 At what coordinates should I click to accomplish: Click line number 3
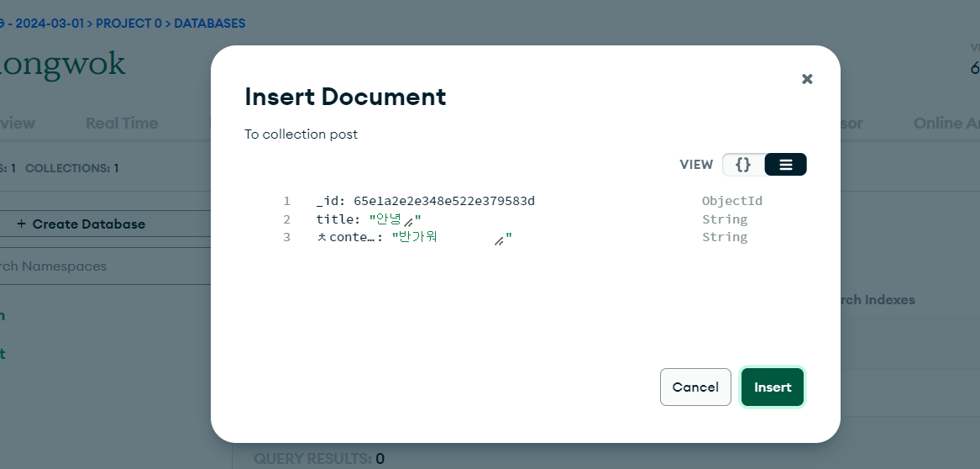pyautogui.click(x=287, y=237)
